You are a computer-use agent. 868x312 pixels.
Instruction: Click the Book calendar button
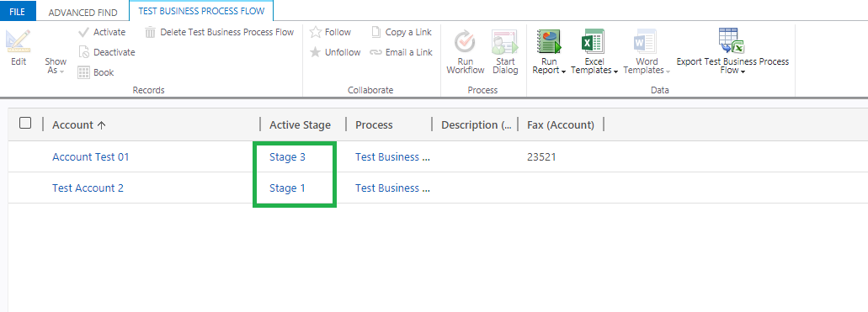pos(96,72)
